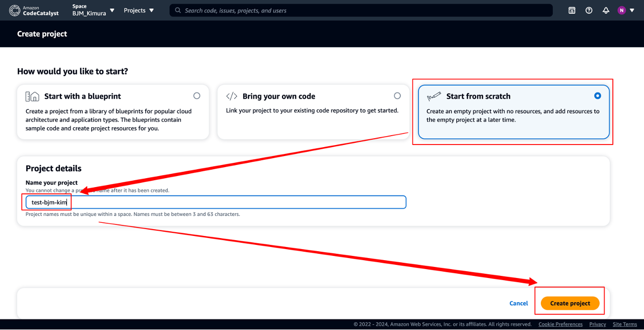Open the notifications bell
The height and width of the screenshot is (330, 644).
point(606,11)
